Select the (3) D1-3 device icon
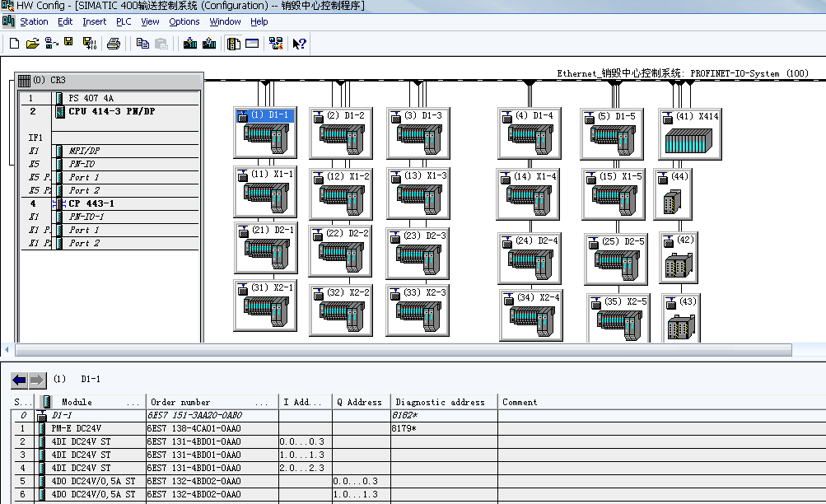The image size is (826, 504). click(x=418, y=133)
